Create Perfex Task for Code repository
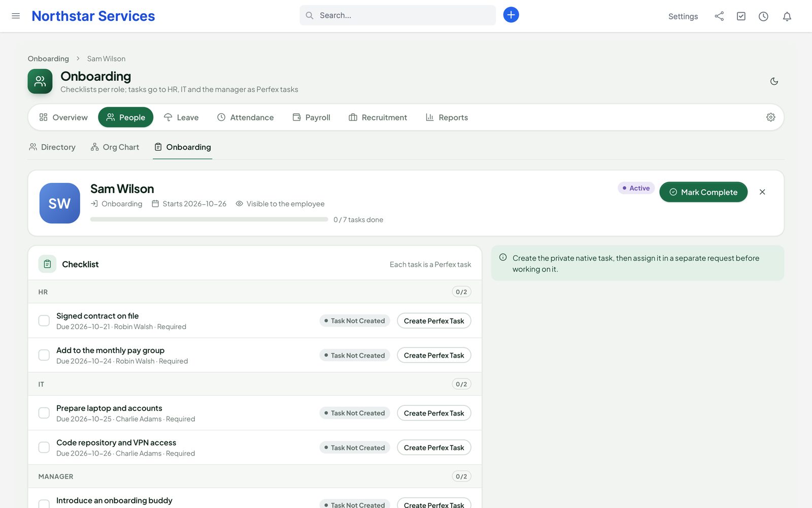The height and width of the screenshot is (508, 812). [434, 448]
